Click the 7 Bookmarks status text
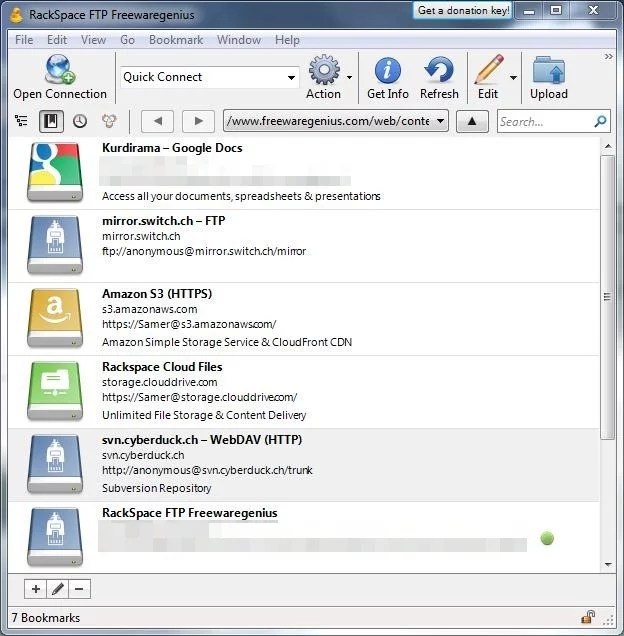 pos(46,618)
